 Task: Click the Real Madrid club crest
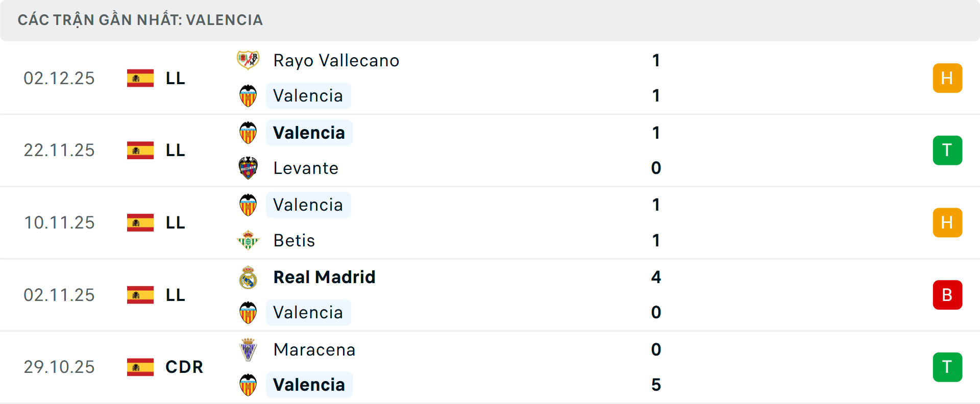(x=248, y=277)
